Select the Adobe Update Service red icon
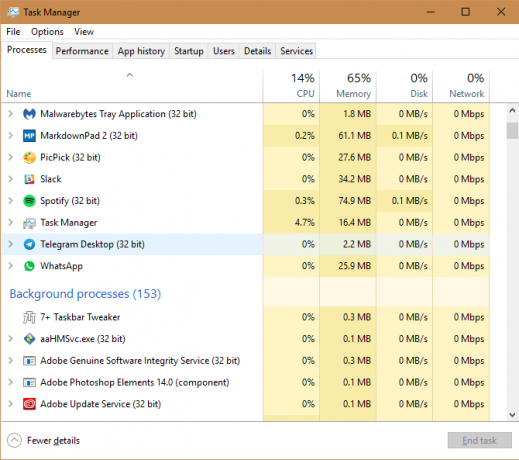This screenshot has height=460, width=519. point(29,404)
